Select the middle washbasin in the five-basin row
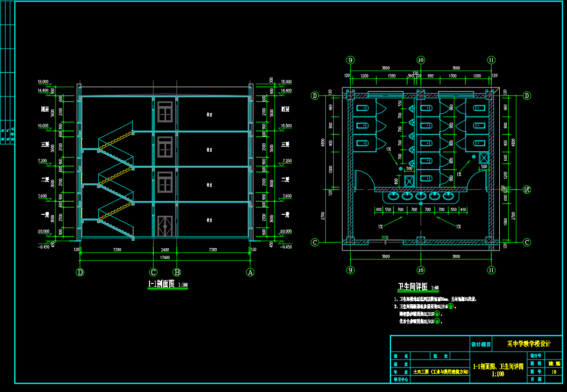The width and height of the screenshot is (567, 392). point(421,195)
